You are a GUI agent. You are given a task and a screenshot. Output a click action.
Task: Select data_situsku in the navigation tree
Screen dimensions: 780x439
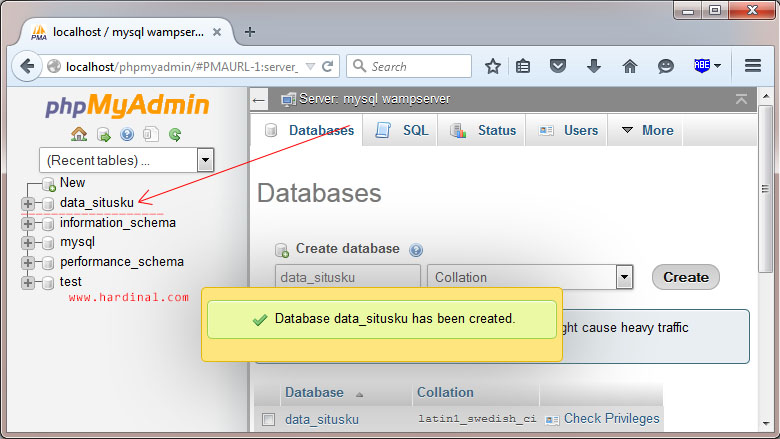(97, 202)
